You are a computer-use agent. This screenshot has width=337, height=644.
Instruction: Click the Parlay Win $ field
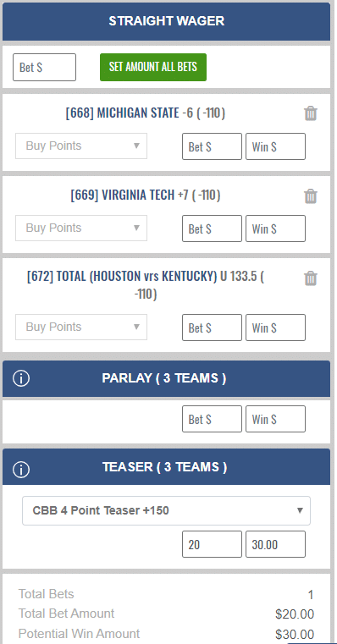(x=276, y=419)
